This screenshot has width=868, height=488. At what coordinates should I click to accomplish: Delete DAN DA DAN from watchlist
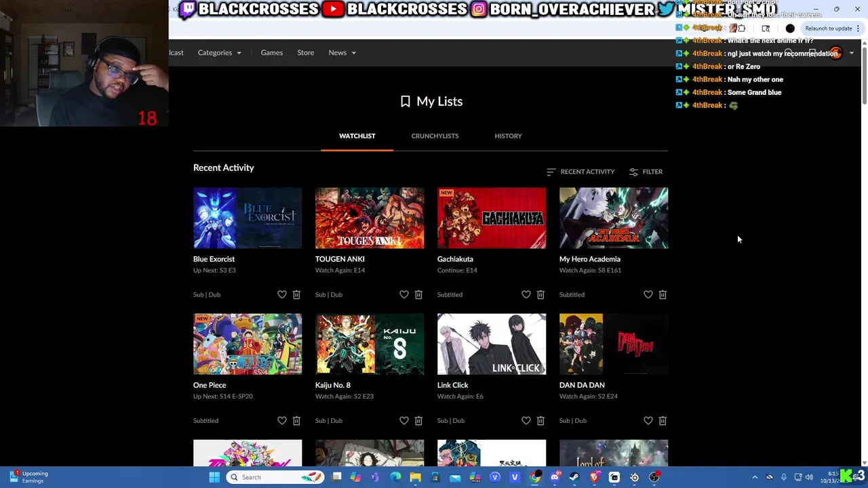coord(663,420)
